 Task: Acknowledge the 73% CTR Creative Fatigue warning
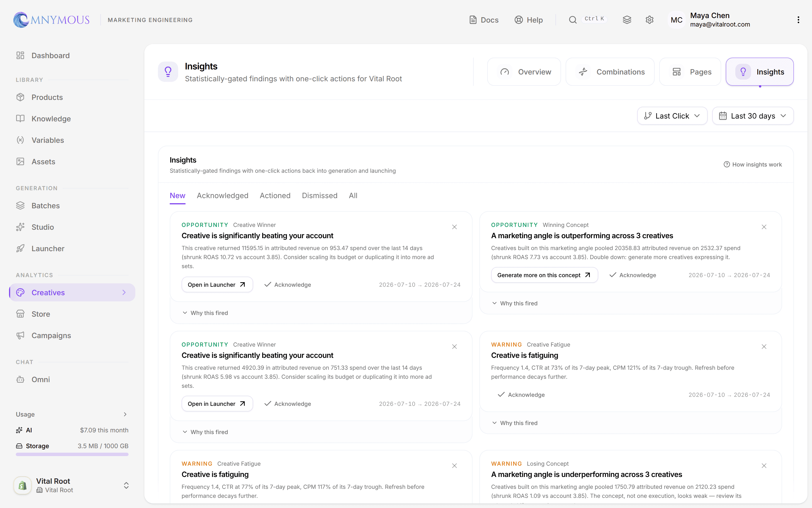tap(521, 395)
